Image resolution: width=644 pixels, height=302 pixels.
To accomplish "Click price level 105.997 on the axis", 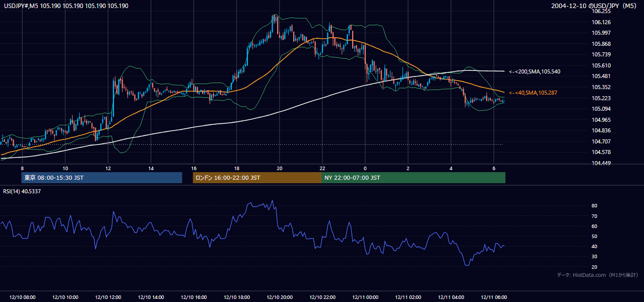I will tap(602, 33).
